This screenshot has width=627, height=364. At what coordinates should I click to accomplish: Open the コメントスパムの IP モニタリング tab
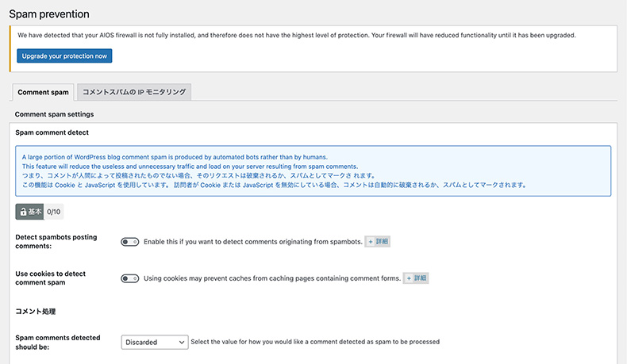(134, 92)
